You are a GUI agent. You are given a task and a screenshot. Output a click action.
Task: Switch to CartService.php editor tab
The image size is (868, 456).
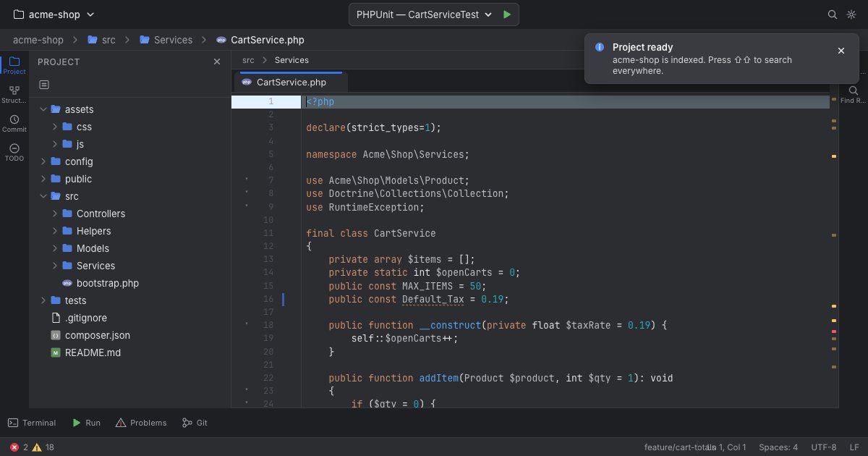(291, 82)
